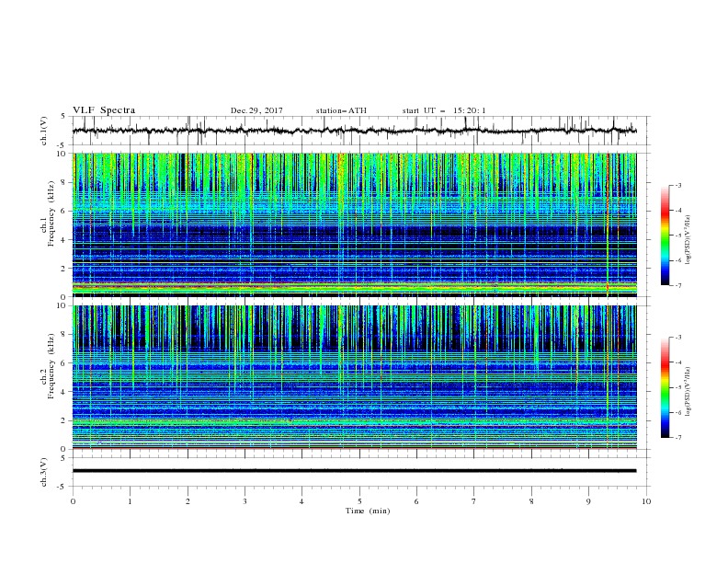Click the "ch.1(V)" axis label
The width and height of the screenshot is (728, 563).
pos(44,131)
